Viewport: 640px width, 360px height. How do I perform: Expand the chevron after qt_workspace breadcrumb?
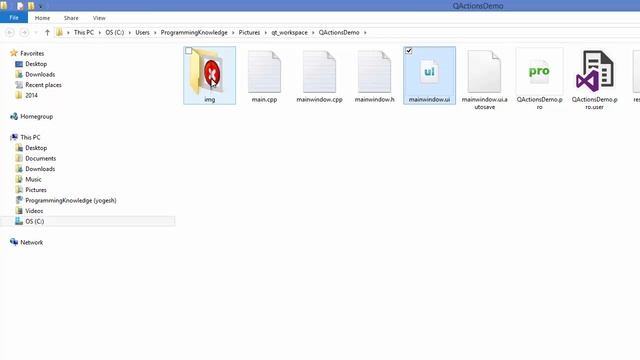pyautogui.click(x=313, y=32)
